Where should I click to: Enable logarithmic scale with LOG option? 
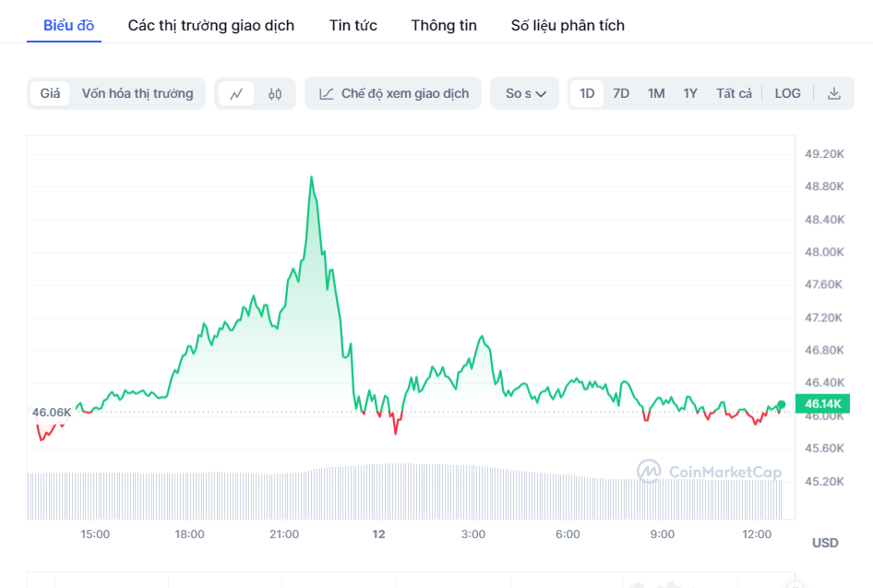[787, 93]
